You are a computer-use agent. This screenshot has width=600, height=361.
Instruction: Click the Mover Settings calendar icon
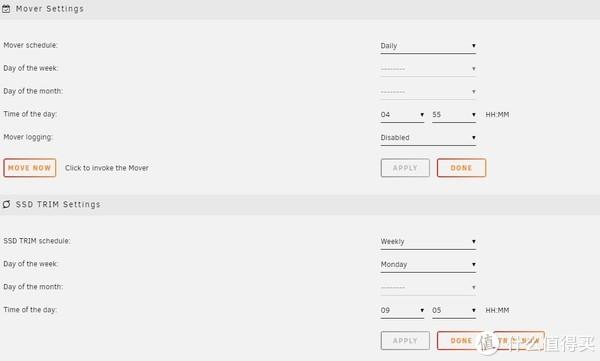point(6,8)
